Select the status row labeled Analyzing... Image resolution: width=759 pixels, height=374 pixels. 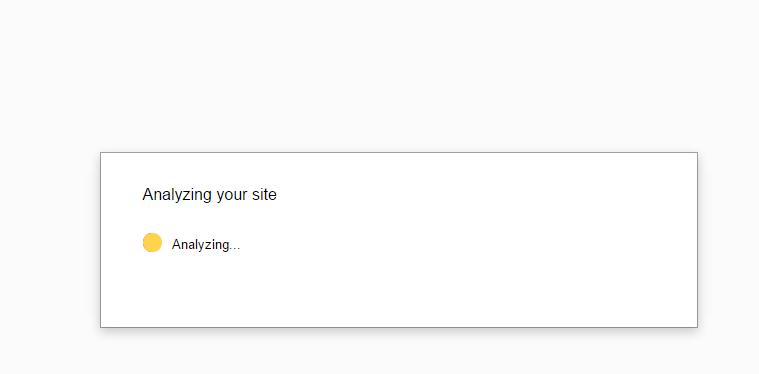coord(191,243)
